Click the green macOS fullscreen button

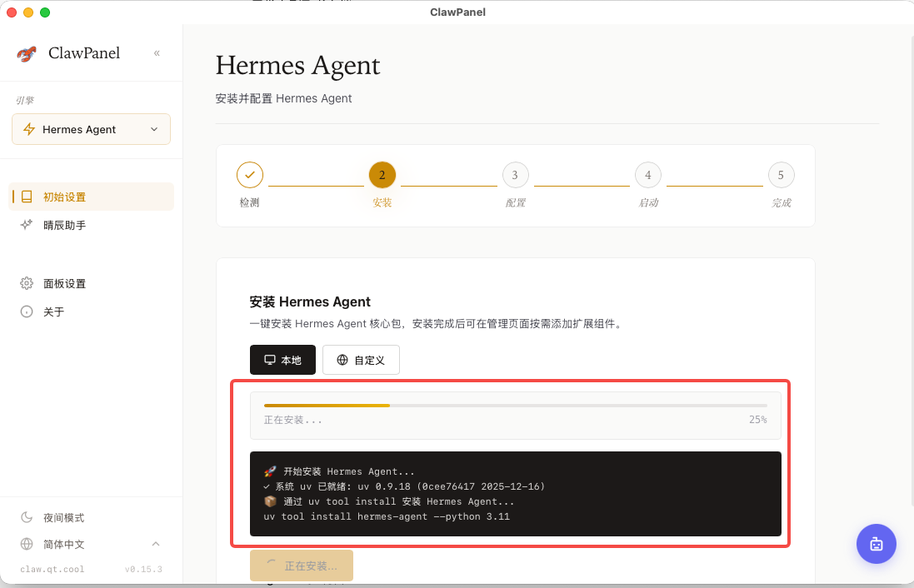(x=45, y=12)
